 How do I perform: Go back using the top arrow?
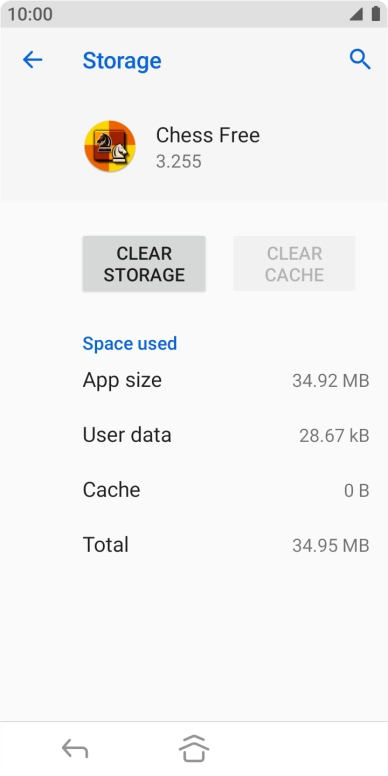[x=32, y=60]
